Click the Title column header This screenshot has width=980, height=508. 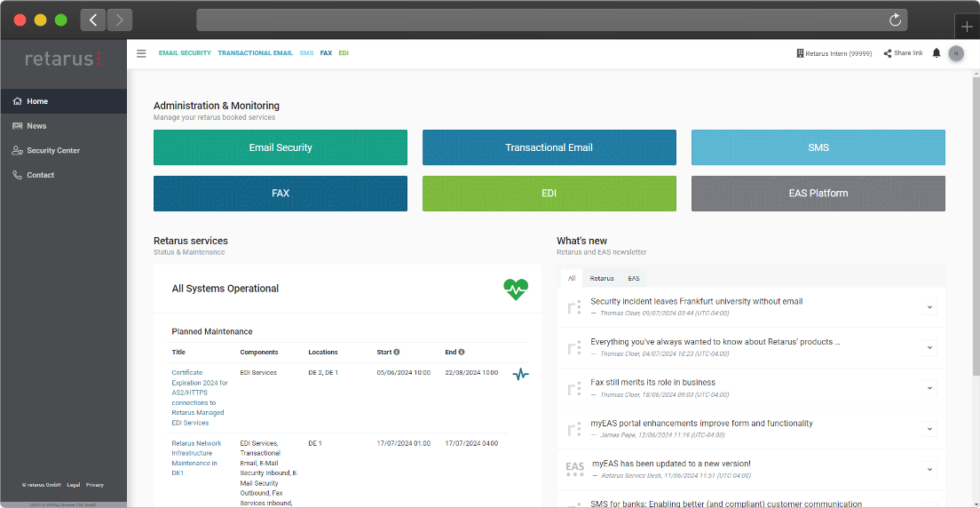178,353
